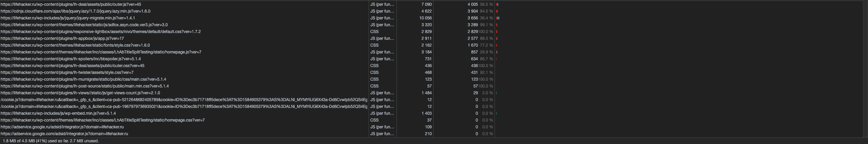
Task: Open the lh-mumigrate main.css?ver=5.1.4 entry
Action: [83, 79]
